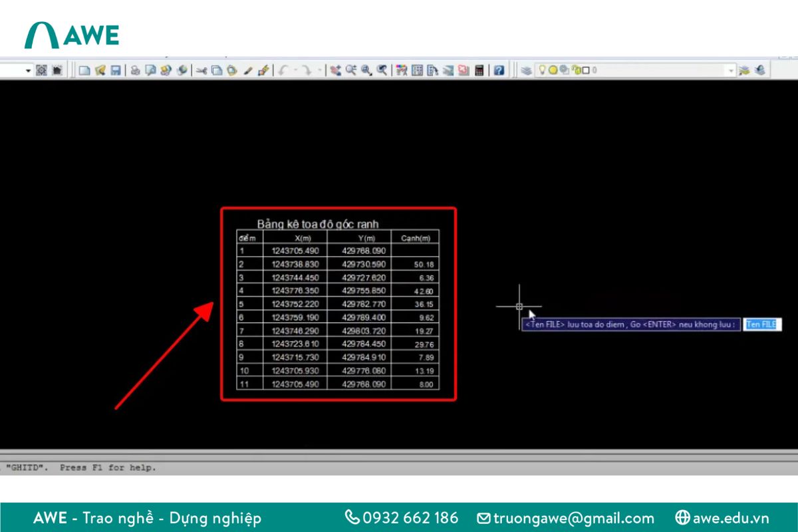Expand the Undo history dropdown arrow
This screenshot has width=798, height=532.
296,70
